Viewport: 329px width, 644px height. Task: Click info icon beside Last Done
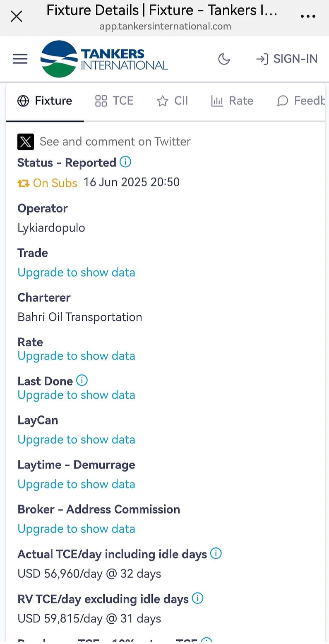click(x=82, y=380)
